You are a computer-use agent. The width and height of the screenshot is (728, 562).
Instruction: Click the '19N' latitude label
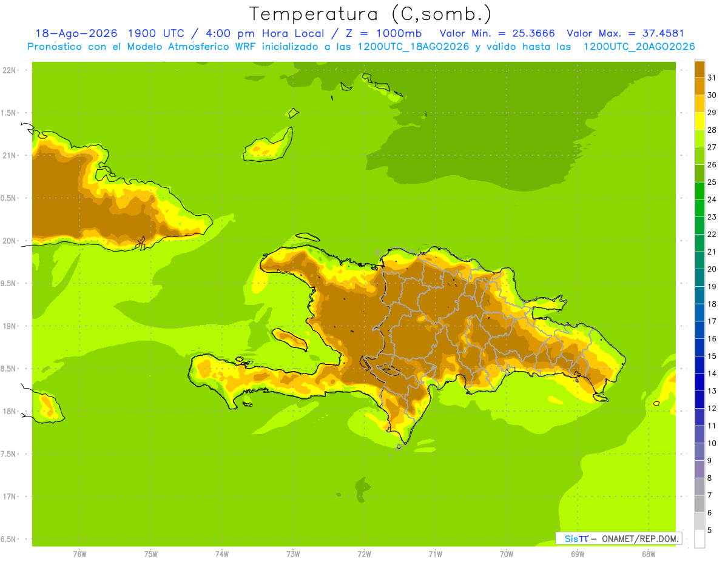pyautogui.click(x=8, y=326)
